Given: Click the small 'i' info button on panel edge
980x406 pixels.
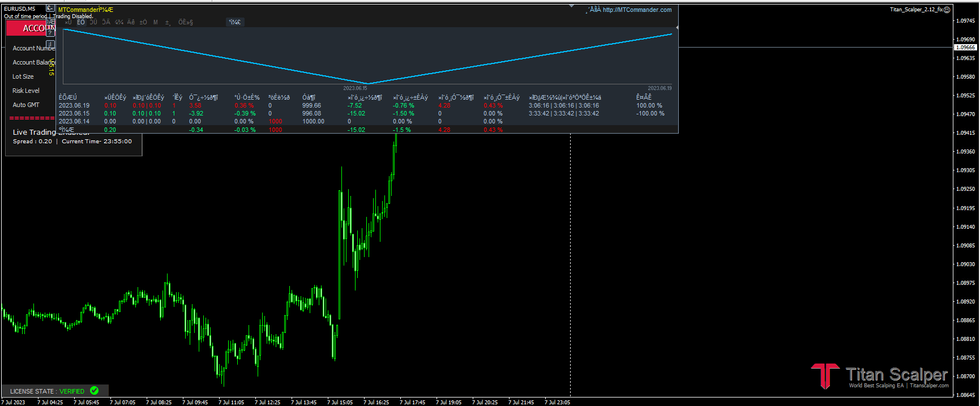Looking at the screenshot, I should [50, 44].
